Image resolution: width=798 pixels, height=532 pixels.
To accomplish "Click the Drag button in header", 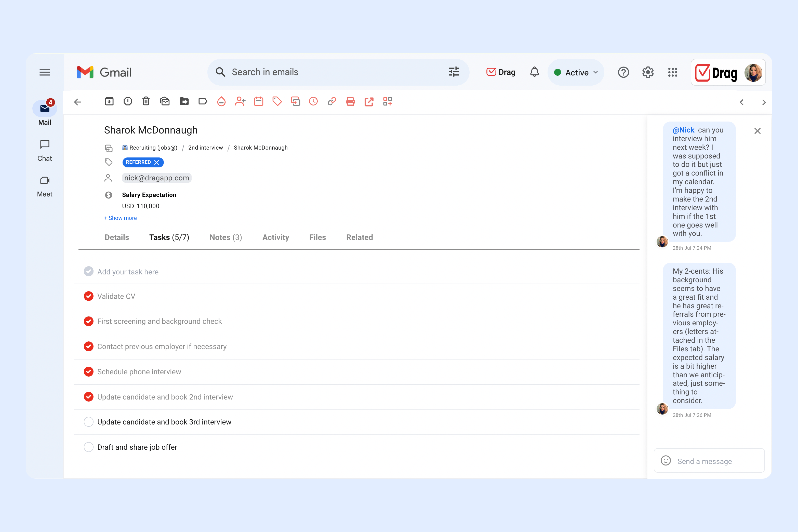I will point(501,72).
